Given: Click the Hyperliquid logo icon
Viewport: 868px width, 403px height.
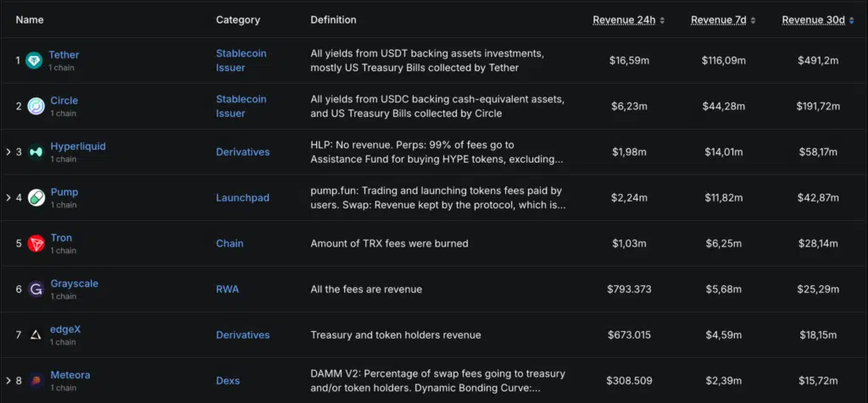Looking at the screenshot, I should pos(36,152).
